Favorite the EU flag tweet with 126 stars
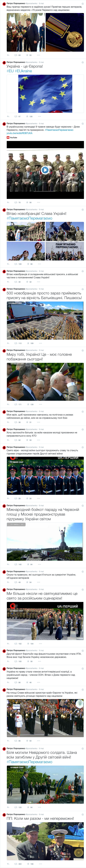Screen dimensions: 86x868 point(27,116)
